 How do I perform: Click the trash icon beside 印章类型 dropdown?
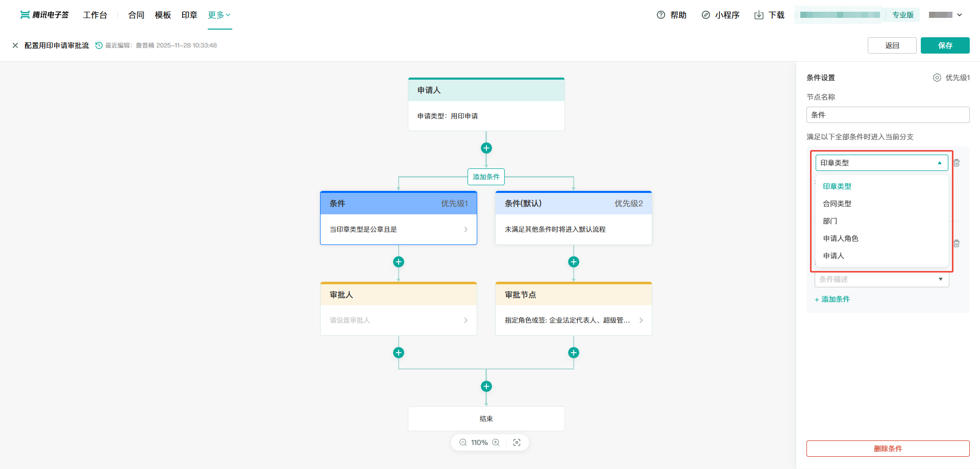coord(957,163)
